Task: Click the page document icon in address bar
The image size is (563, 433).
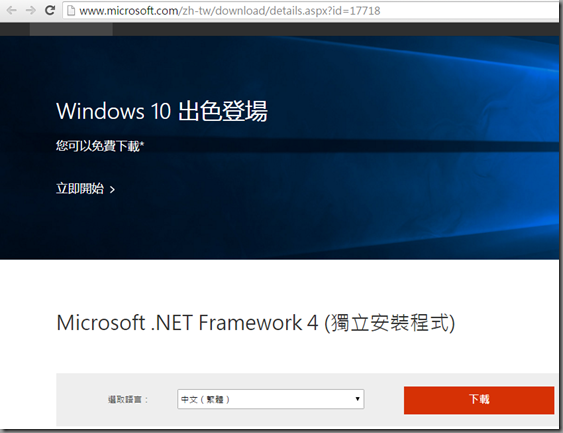Action: [x=71, y=11]
